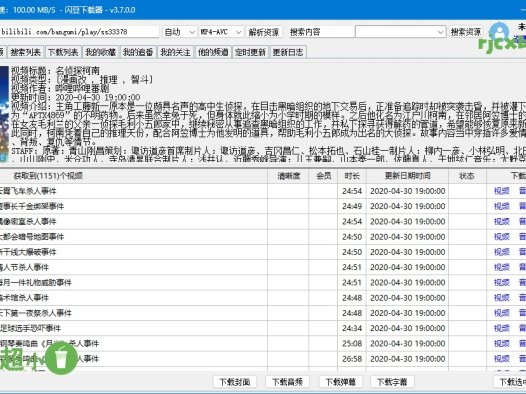
Task: Click the 名侦探柯南 cover thumbnail
Action: coord(4,114)
